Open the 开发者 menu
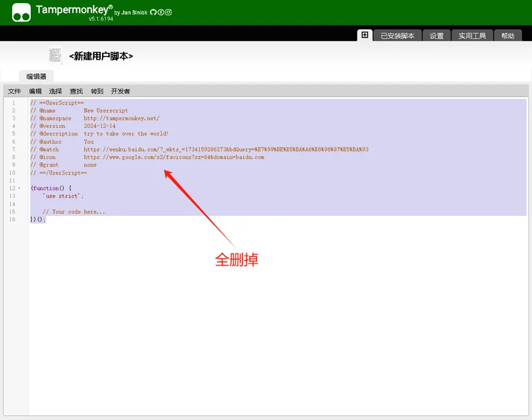This screenshot has width=532, height=420. pyautogui.click(x=121, y=91)
